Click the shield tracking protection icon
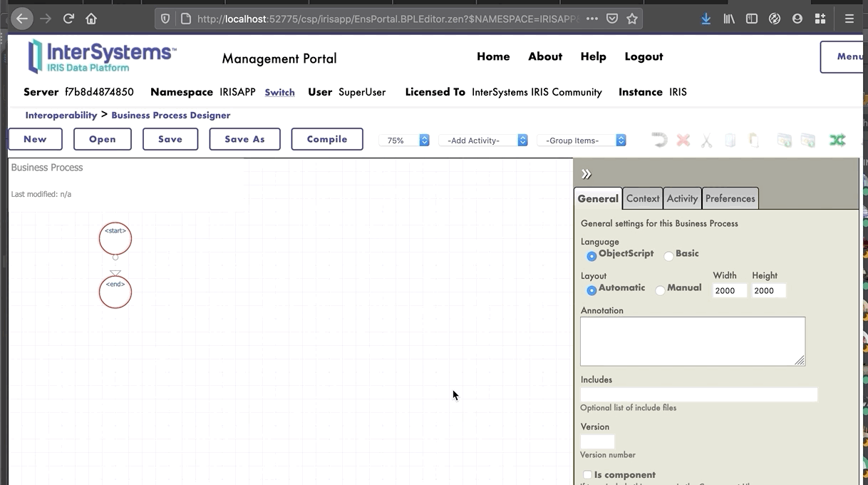This screenshot has width=868, height=485. click(x=165, y=19)
